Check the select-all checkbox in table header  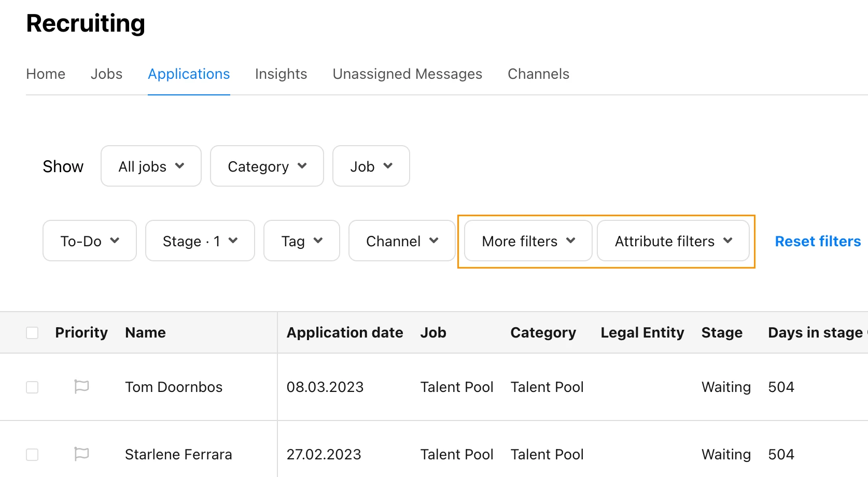click(x=32, y=332)
